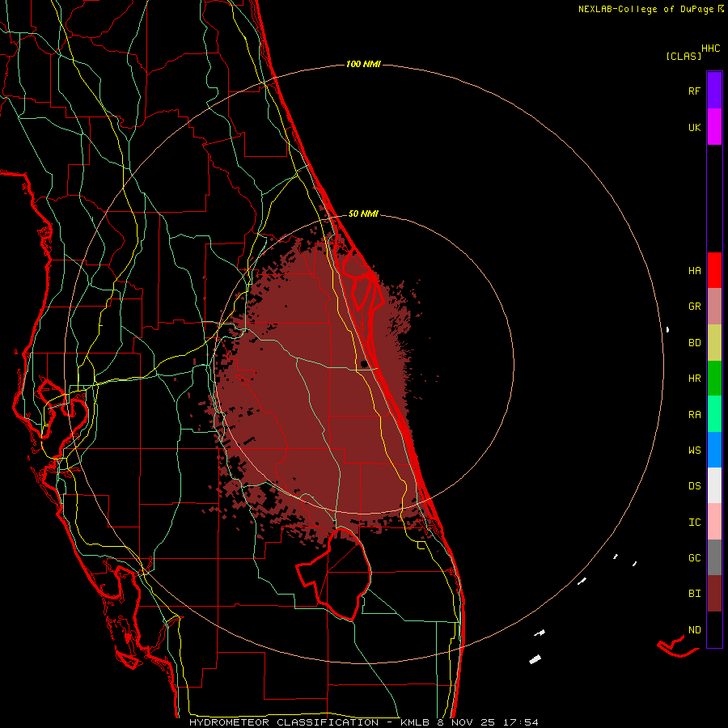This screenshot has width=728, height=728.
Task: Click the Lake Okeechobee outline
Action: click(334, 574)
